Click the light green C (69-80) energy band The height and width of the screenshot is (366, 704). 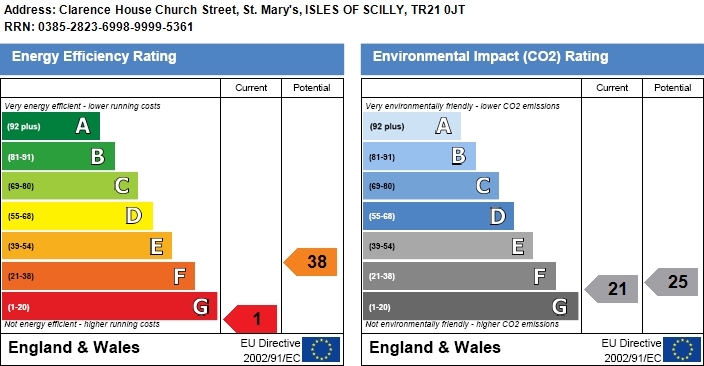[x=70, y=186]
